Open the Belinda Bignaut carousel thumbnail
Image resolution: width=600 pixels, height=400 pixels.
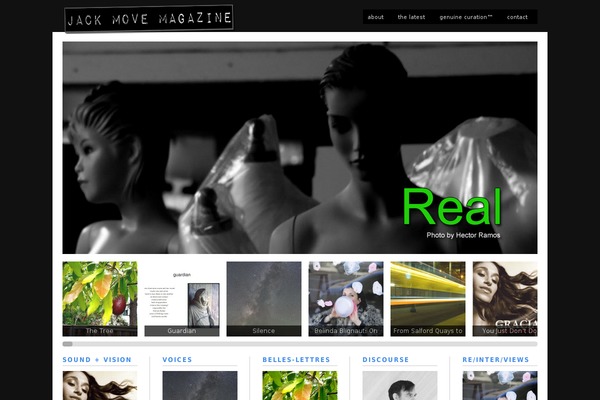tap(346, 299)
